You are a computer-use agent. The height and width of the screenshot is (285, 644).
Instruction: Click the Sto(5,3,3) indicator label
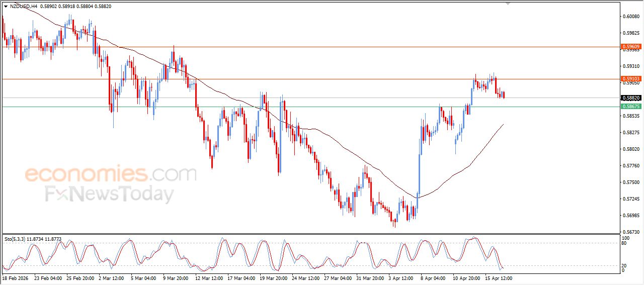tap(15, 238)
